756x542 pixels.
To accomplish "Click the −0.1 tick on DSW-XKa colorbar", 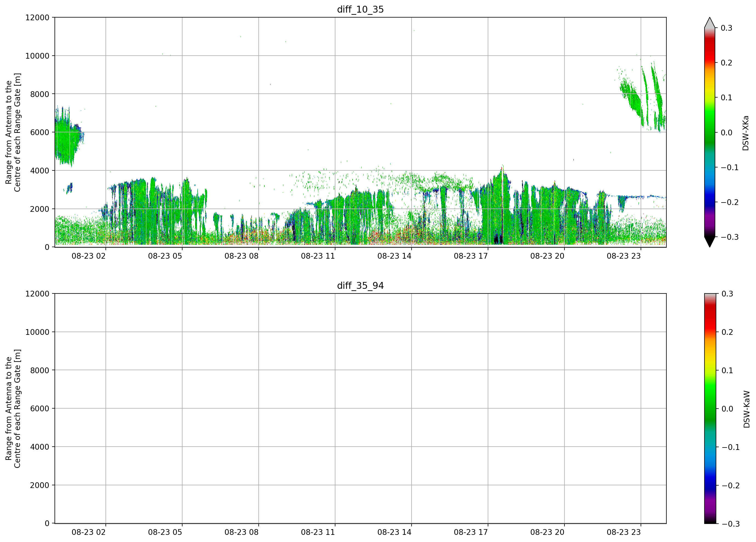I will click(x=730, y=168).
